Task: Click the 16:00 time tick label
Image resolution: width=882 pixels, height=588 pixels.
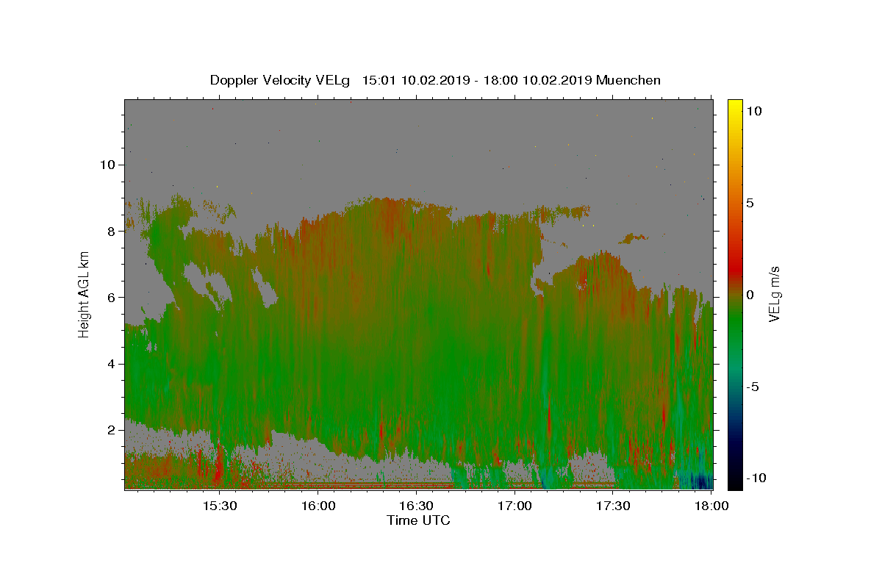Action: tap(318, 506)
